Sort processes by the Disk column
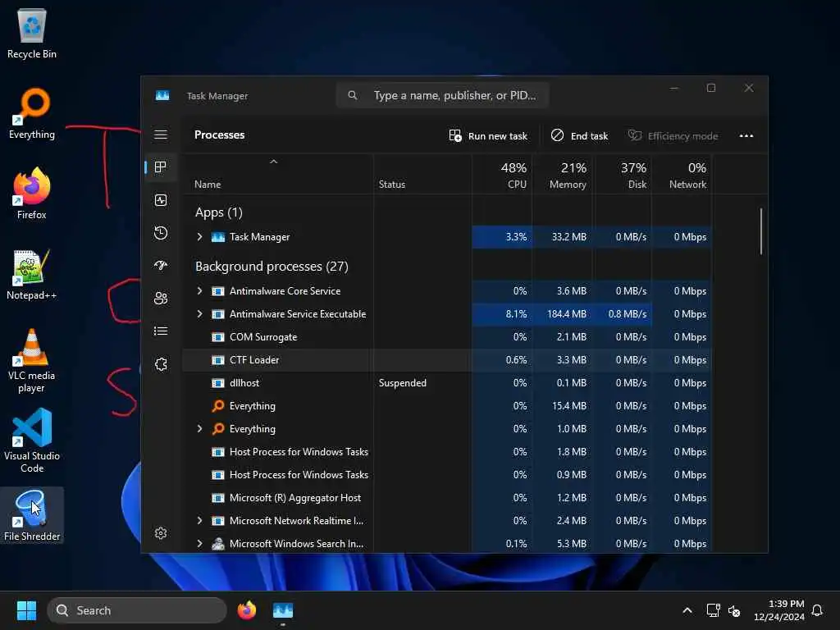 click(623, 176)
